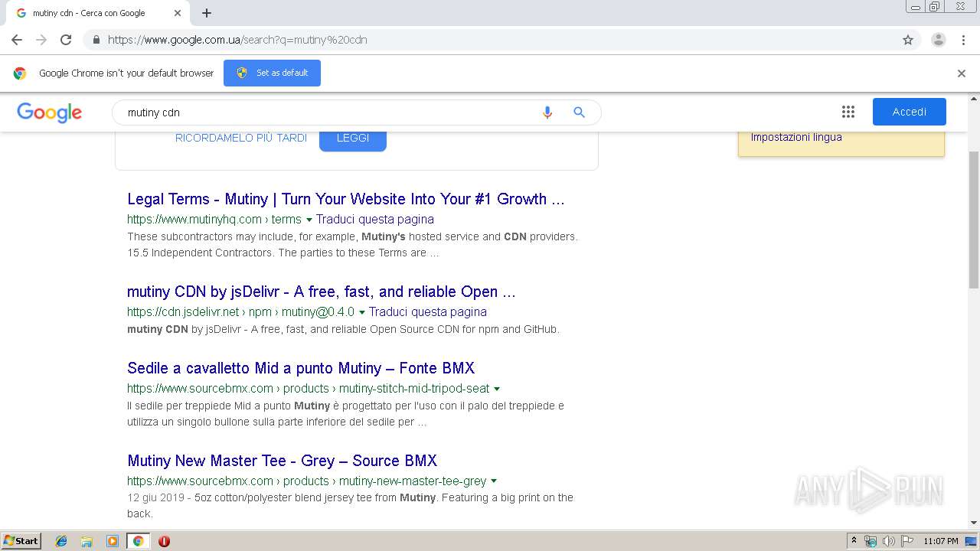This screenshot has width=980, height=551.
Task: Start voice search with the microphone icon
Action: pos(547,112)
